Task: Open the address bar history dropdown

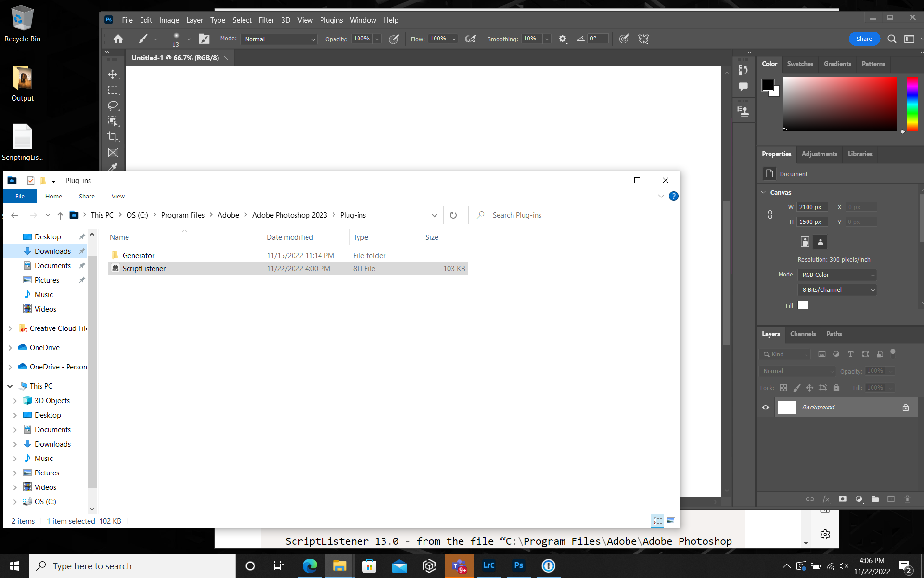Action: [435, 215]
